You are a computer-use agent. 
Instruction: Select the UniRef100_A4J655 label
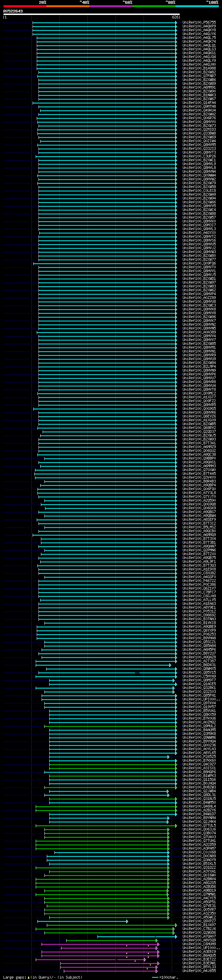coord(199,971)
